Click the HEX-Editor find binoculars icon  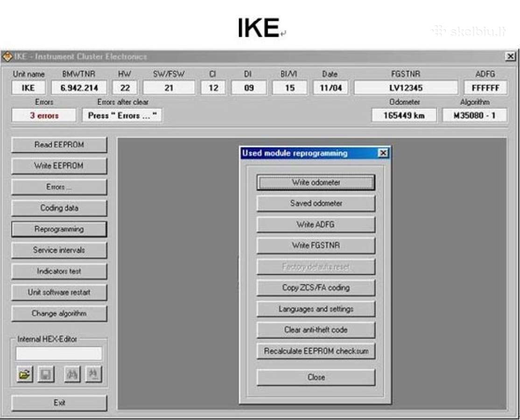72,374
